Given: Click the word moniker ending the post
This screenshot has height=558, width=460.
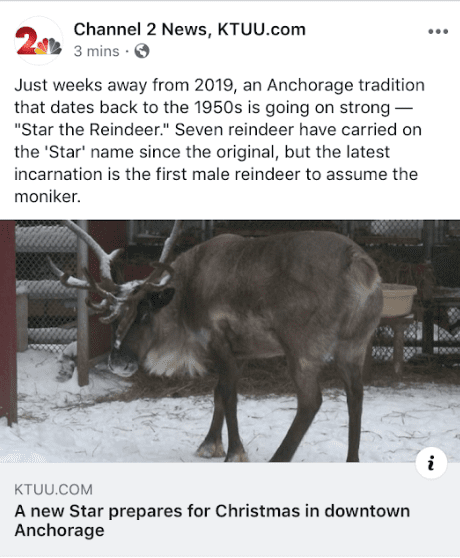Looking at the screenshot, I should point(47,196).
